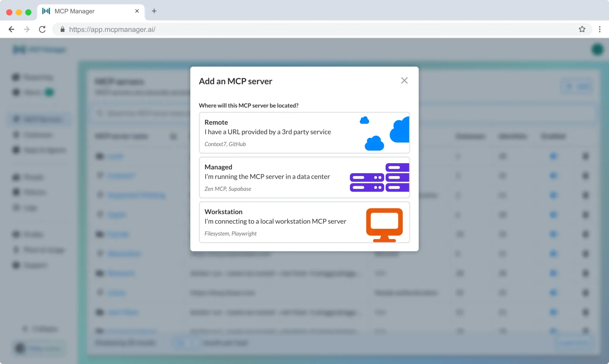Switch to the MCP Manager tab

[83, 11]
